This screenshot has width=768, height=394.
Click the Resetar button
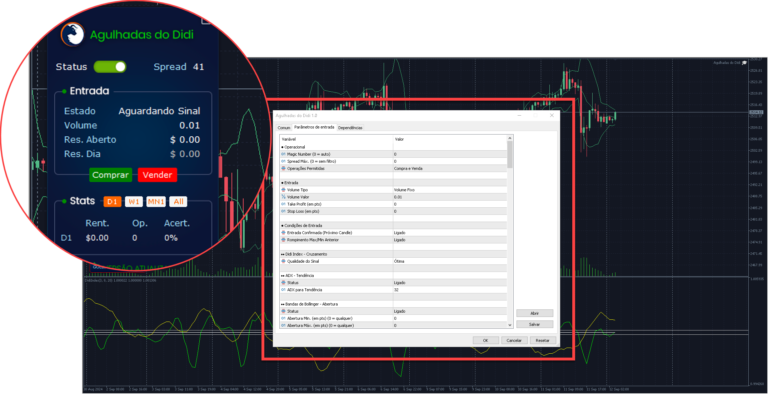point(543,340)
